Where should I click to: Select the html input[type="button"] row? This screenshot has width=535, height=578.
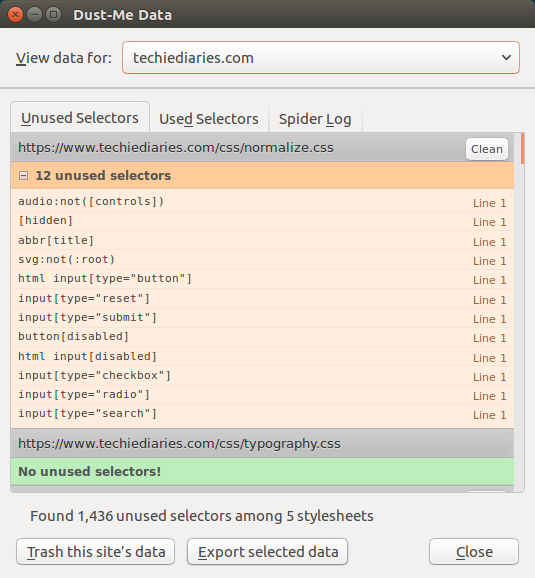click(263, 279)
